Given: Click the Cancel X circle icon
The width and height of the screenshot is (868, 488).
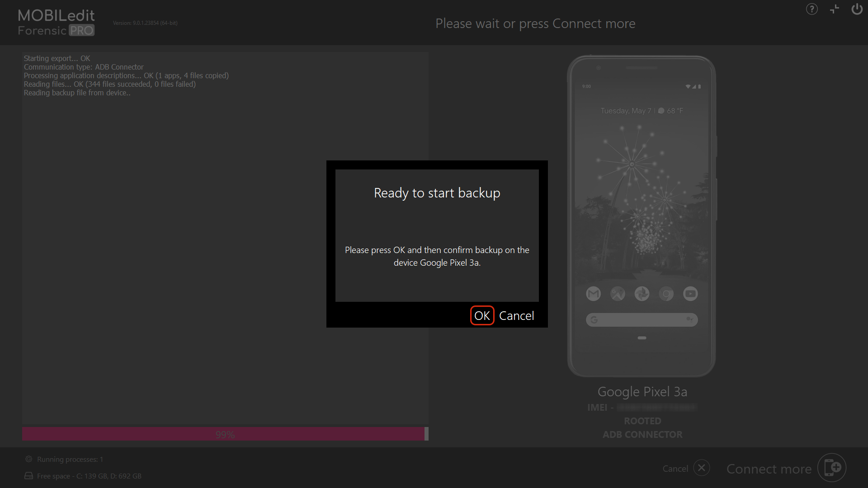Looking at the screenshot, I should click(702, 468).
